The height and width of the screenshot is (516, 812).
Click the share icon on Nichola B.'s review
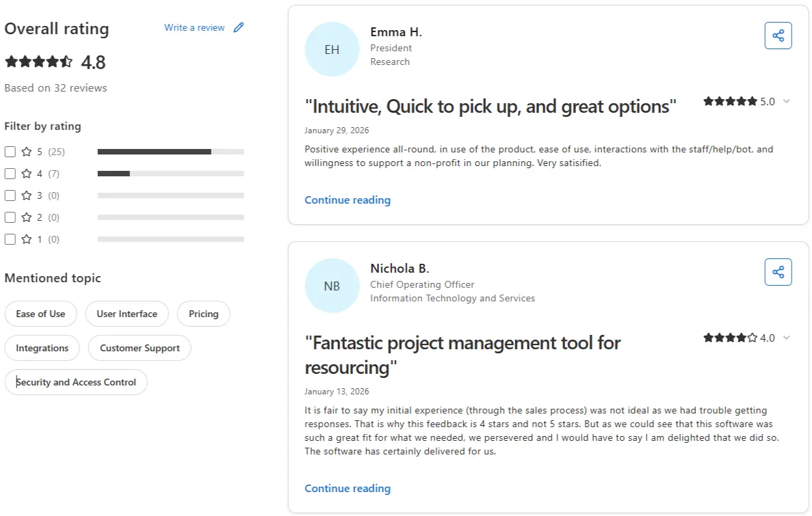pos(778,272)
